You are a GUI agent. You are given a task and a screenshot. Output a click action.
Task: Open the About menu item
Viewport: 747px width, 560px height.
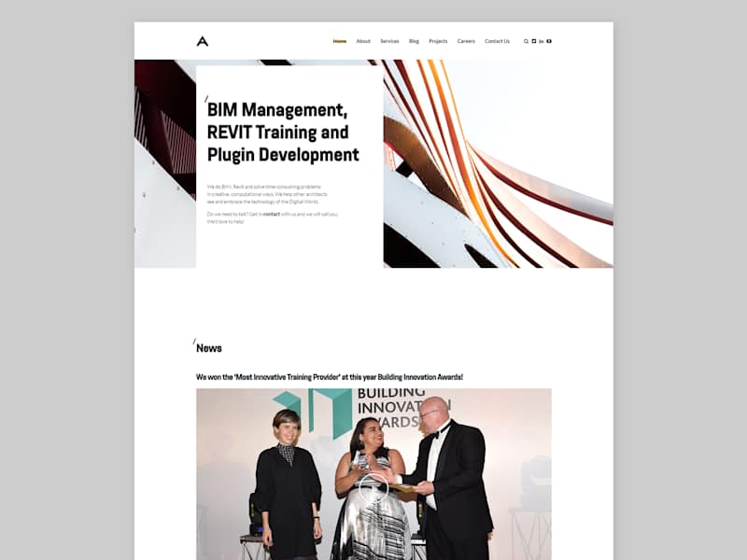coord(363,41)
